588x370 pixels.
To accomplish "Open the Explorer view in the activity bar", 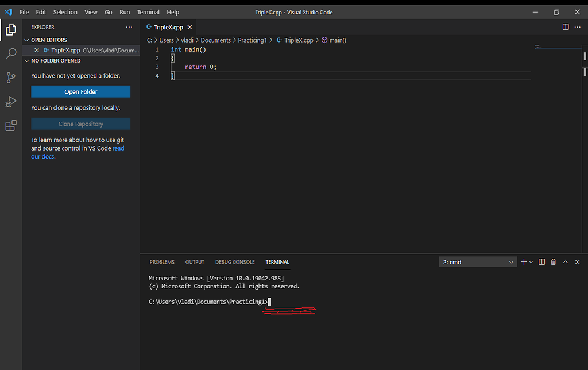I will coord(10,30).
